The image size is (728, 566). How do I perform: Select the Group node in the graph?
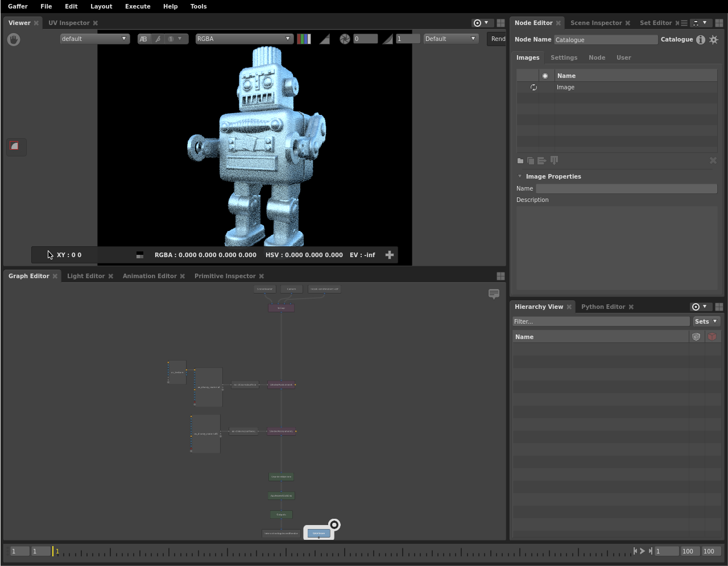tap(281, 308)
